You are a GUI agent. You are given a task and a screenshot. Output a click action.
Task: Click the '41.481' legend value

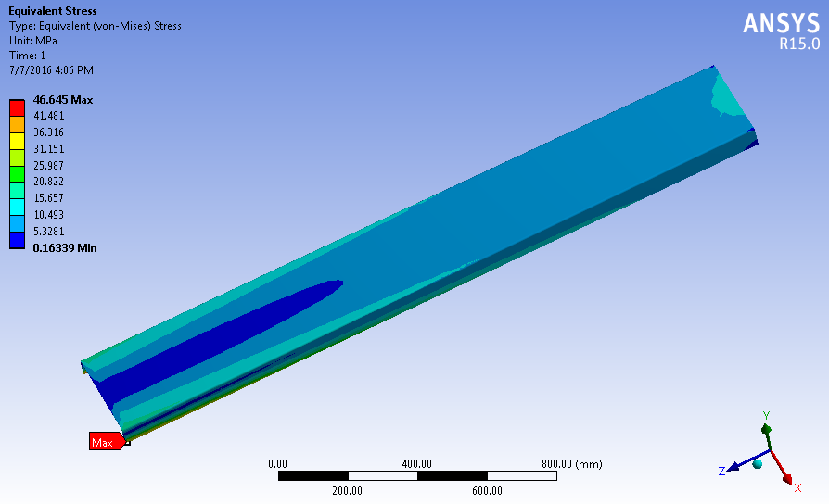pos(48,116)
